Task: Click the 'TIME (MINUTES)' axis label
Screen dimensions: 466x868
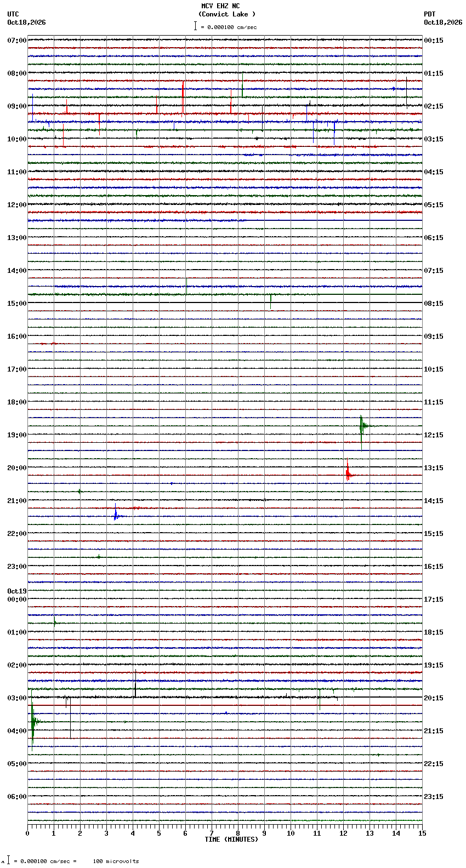Action: 231,840
